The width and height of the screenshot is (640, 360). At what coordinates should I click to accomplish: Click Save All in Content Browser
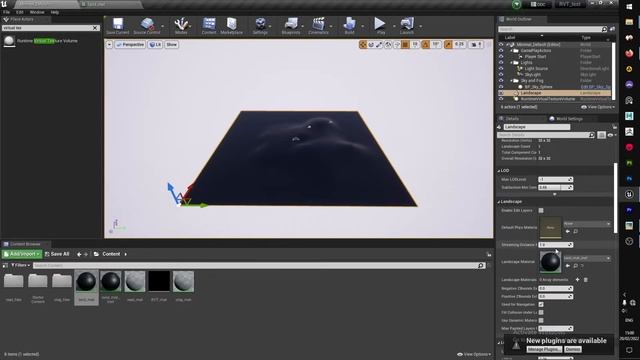click(x=57, y=254)
